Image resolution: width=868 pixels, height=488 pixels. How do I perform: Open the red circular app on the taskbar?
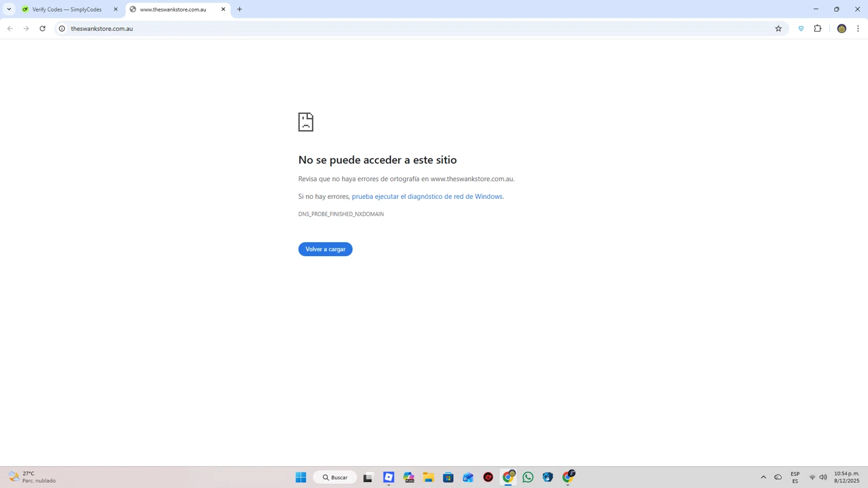[488, 477]
